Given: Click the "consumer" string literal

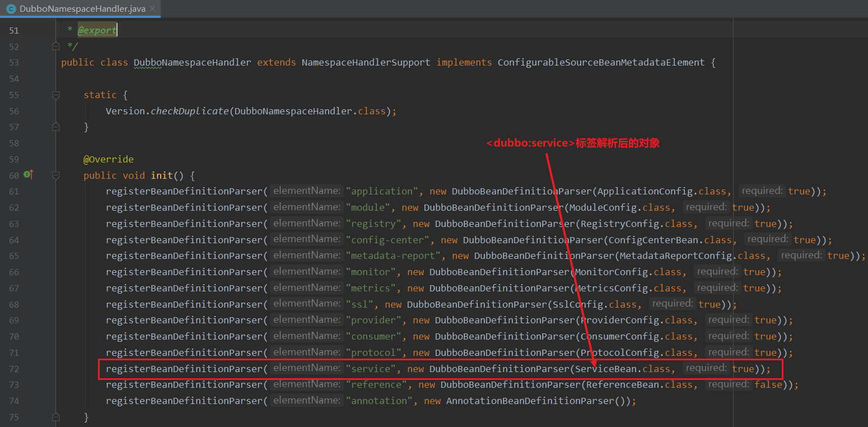Looking at the screenshot, I should [374, 336].
